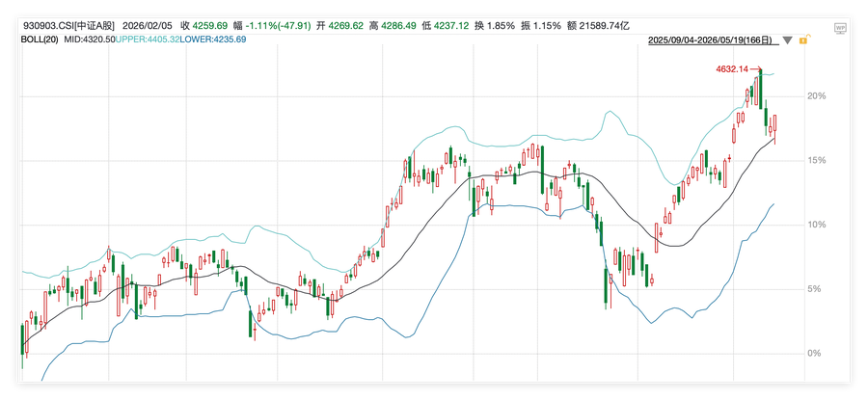The width and height of the screenshot is (868, 400).
Task: Click the WP monitor icon
Action: (840, 28)
